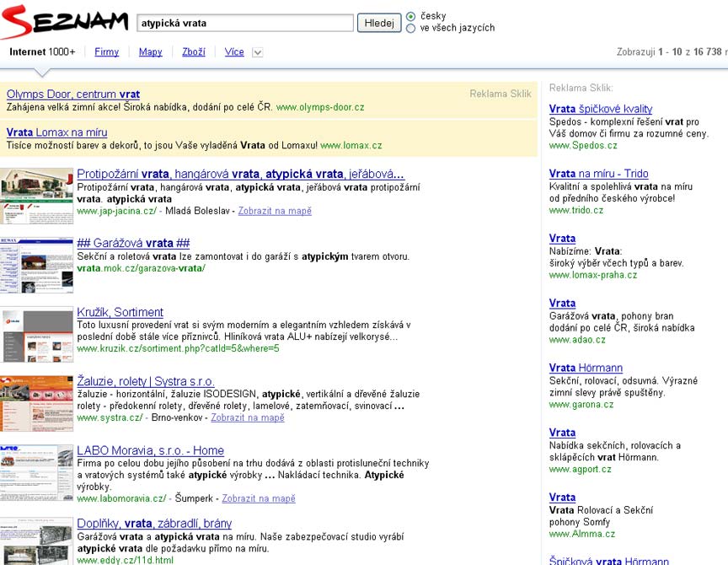This screenshot has width=728, height=565.
Task: Click the "Reklama Sklik" label in yellow ad box
Action: 500,94
